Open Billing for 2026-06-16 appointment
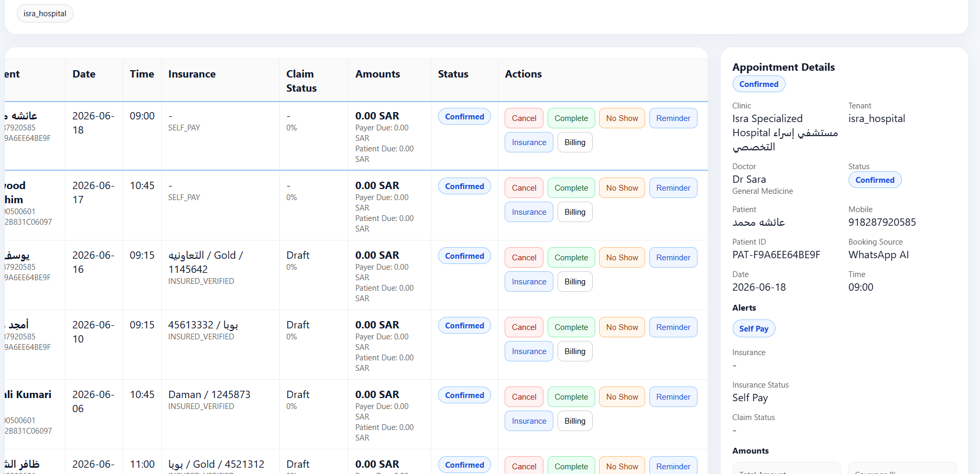Screen dimensions: 980x474 pyautogui.click(x=575, y=282)
